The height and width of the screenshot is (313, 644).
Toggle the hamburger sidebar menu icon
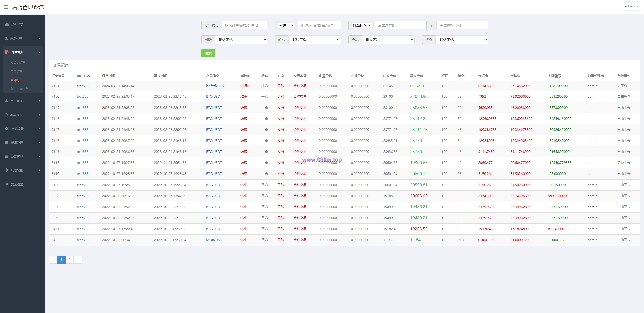(6, 7)
